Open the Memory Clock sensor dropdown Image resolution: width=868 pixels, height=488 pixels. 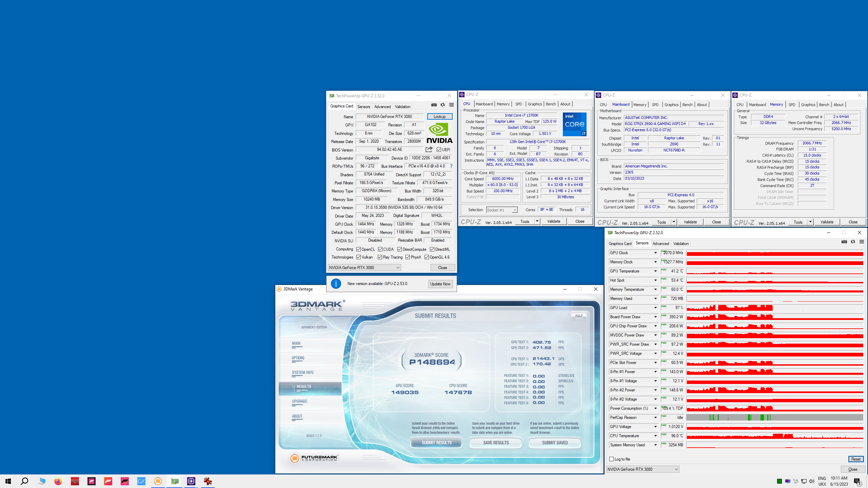tap(655, 262)
